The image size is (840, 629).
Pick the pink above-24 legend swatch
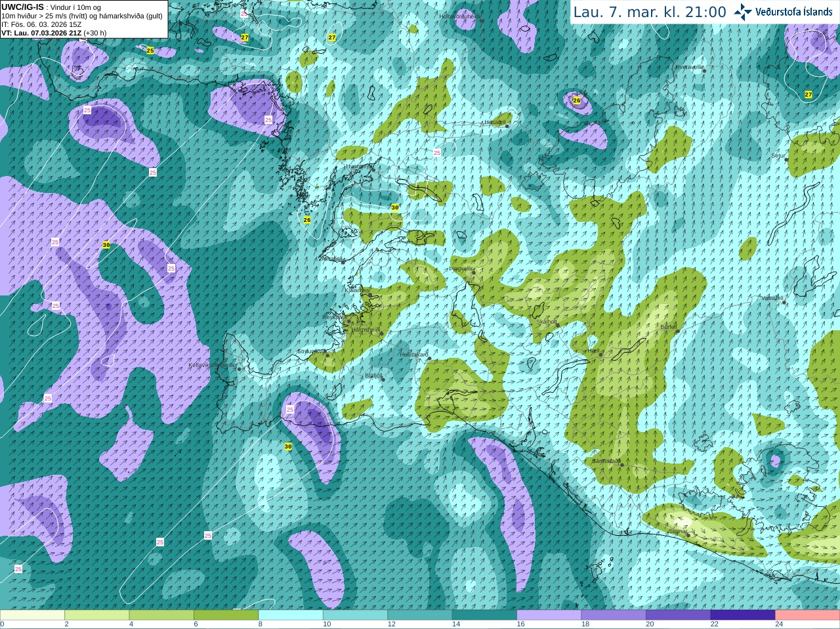click(808, 615)
